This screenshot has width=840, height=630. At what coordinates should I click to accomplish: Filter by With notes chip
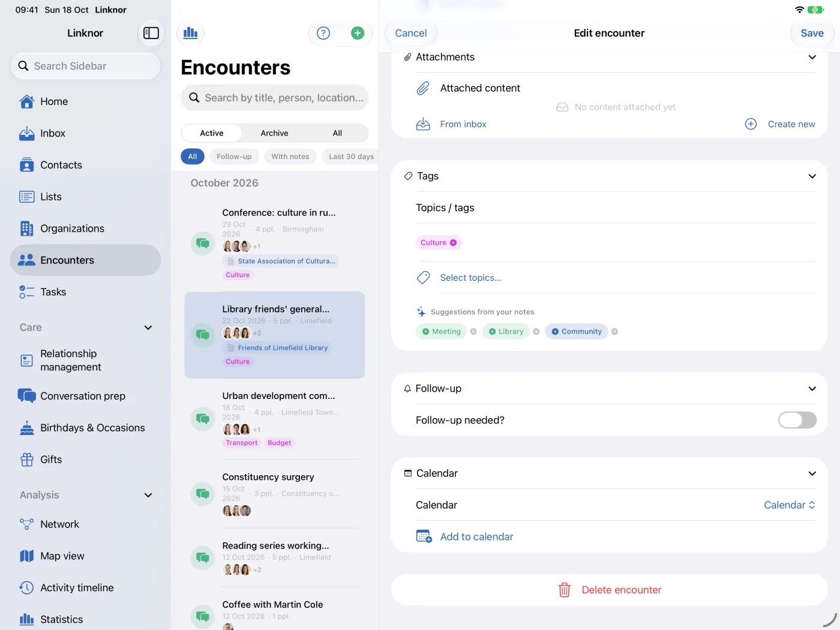click(290, 157)
